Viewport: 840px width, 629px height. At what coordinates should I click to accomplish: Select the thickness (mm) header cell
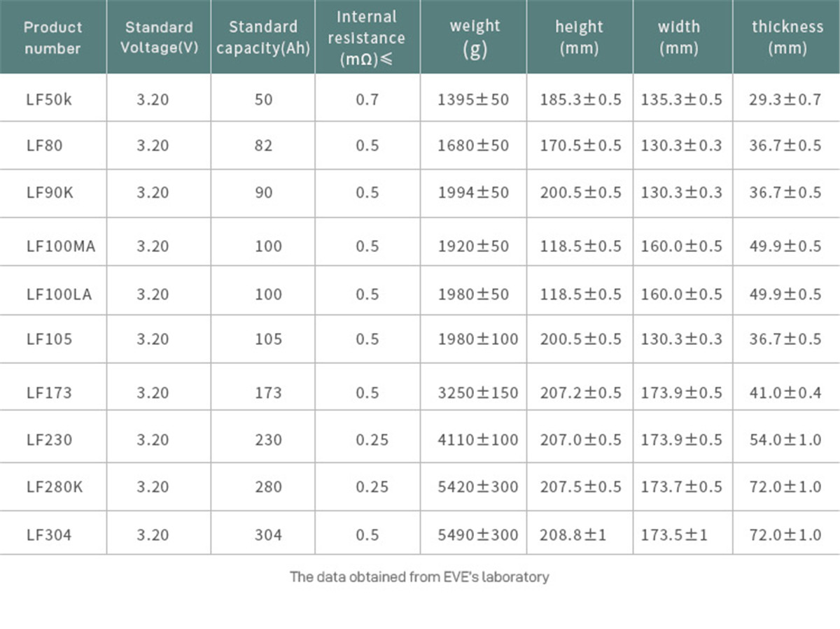click(787, 38)
